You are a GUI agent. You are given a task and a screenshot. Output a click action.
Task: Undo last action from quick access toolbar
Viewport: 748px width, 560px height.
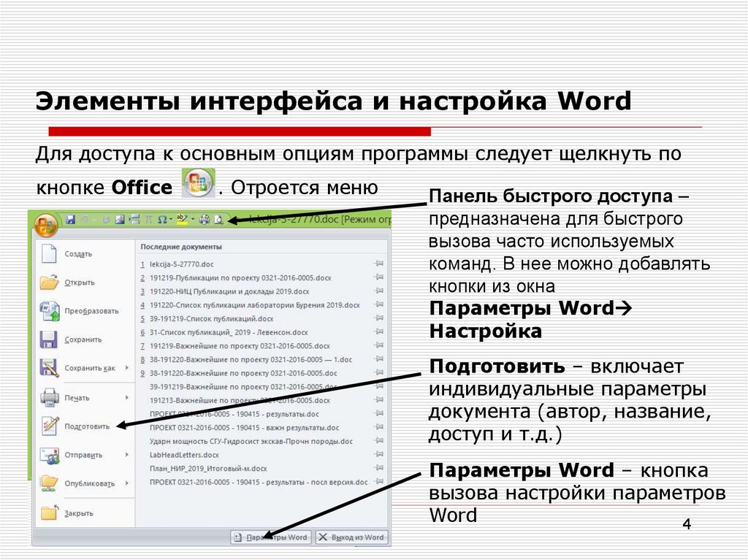(x=85, y=220)
